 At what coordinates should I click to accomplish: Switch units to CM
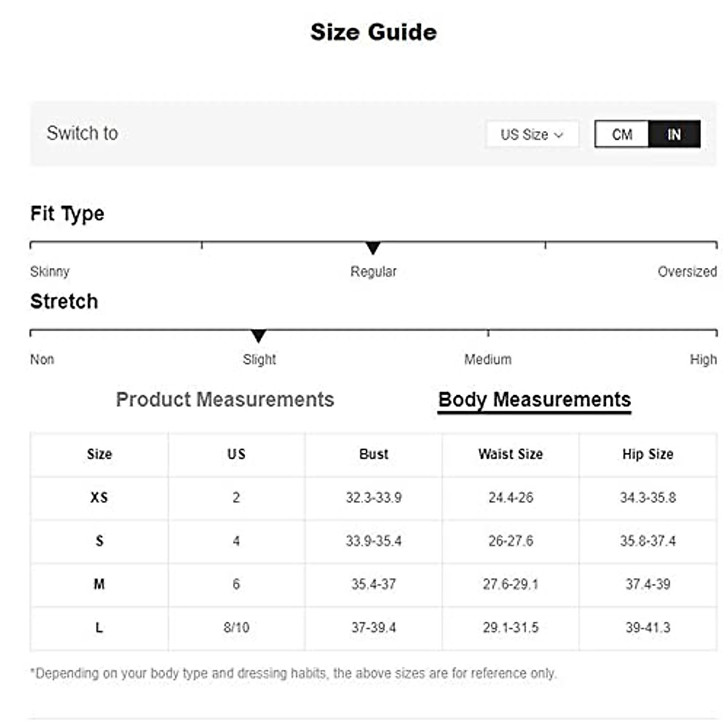point(622,134)
